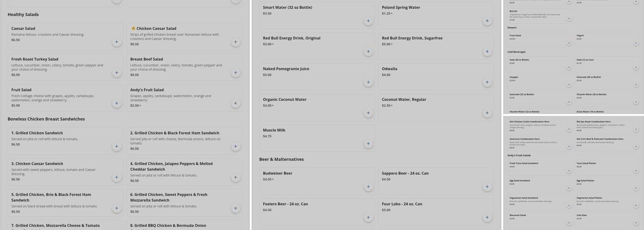Add Smart Water 32 oz Bottle via plus

pyautogui.click(x=368, y=21)
